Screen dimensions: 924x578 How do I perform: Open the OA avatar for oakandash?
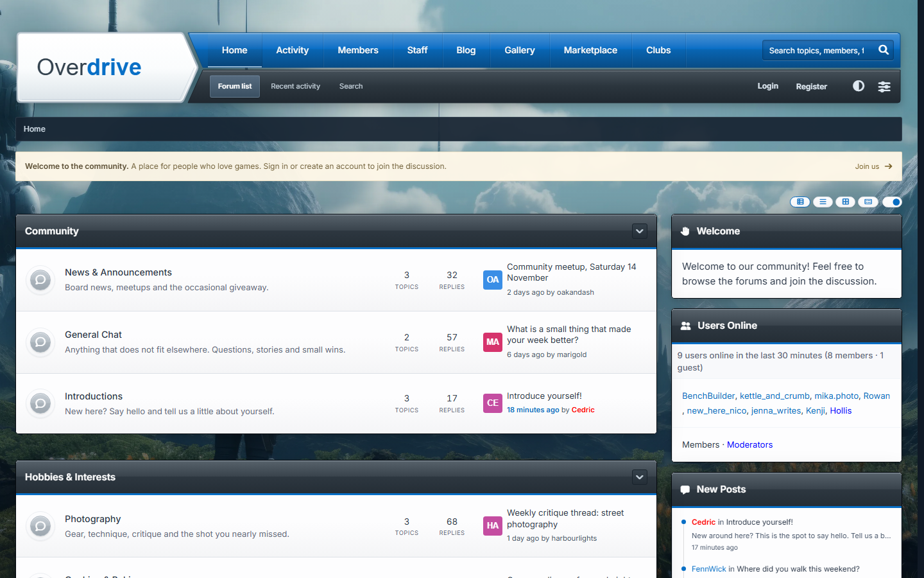[x=493, y=279]
